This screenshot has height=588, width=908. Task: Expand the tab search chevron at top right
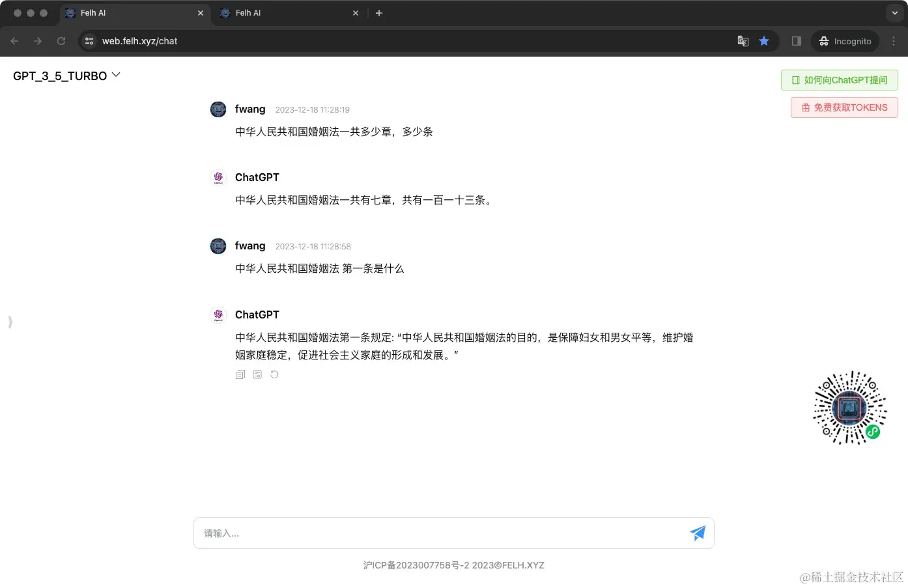pos(894,12)
